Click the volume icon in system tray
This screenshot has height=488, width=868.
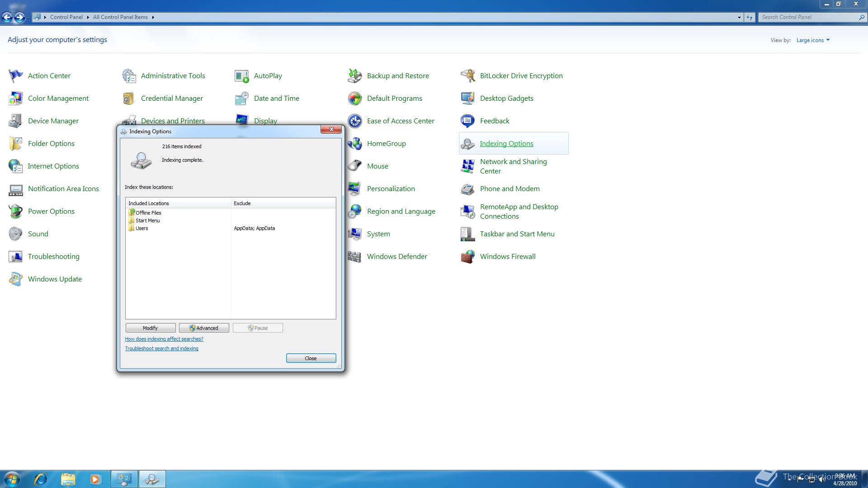pos(822,480)
